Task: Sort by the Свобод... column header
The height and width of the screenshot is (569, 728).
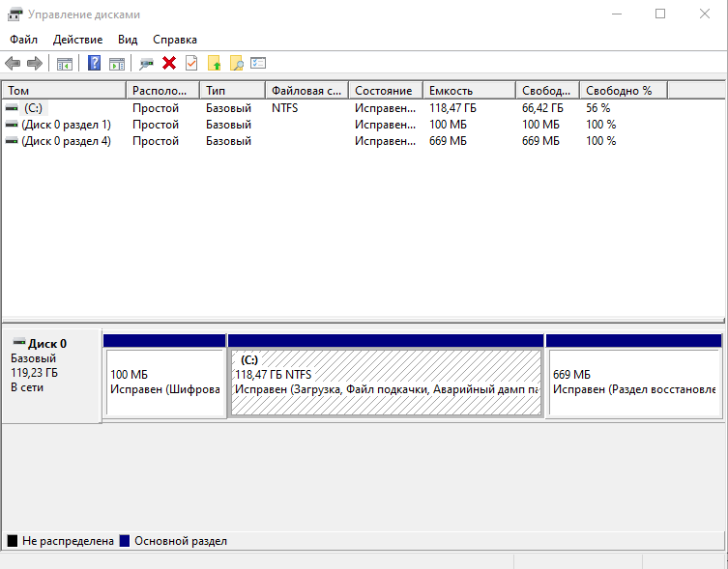Action: tap(548, 91)
